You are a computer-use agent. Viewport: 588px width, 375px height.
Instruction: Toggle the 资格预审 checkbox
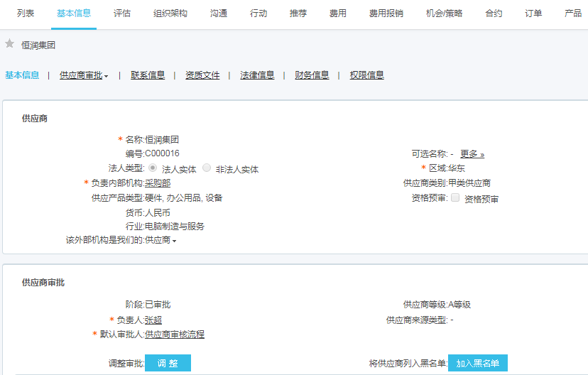(455, 198)
